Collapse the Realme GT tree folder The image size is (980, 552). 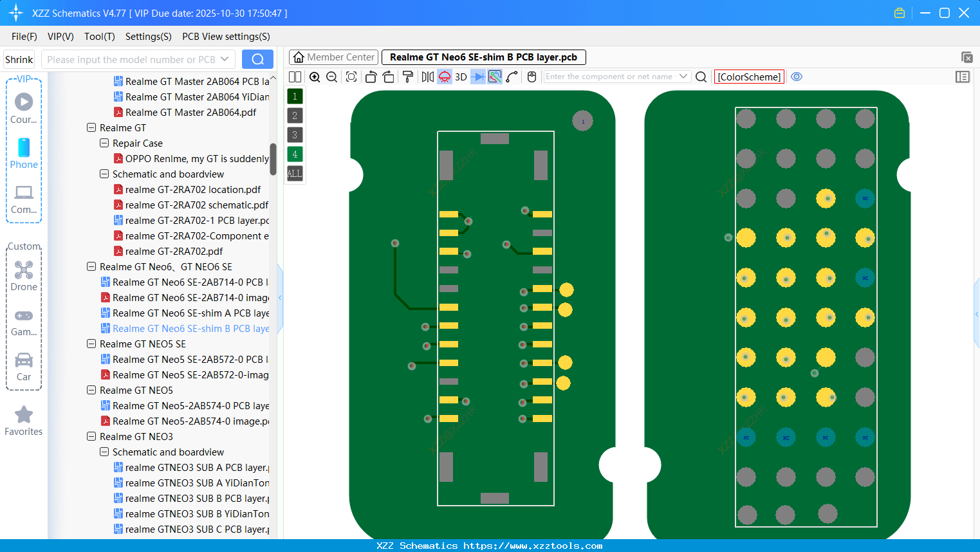tap(91, 127)
